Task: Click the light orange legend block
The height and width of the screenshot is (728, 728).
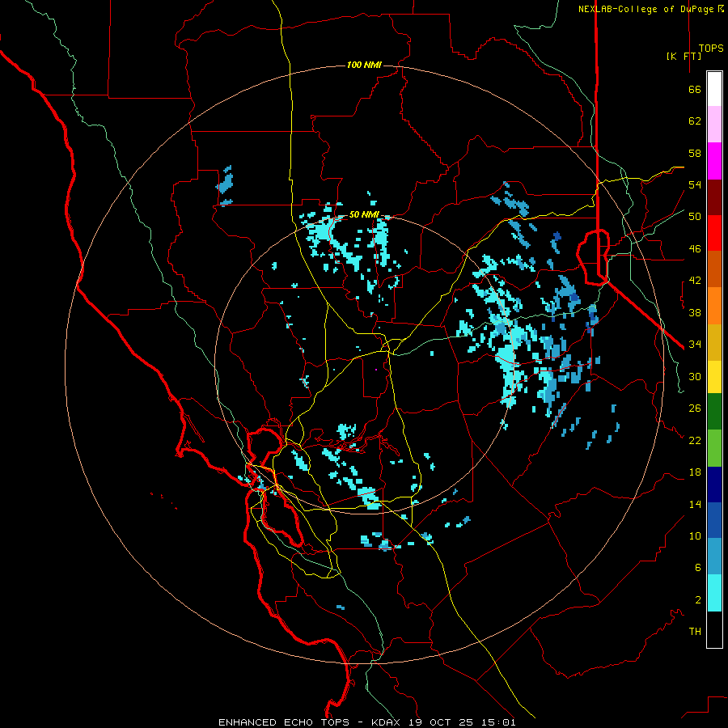Action: (x=714, y=306)
